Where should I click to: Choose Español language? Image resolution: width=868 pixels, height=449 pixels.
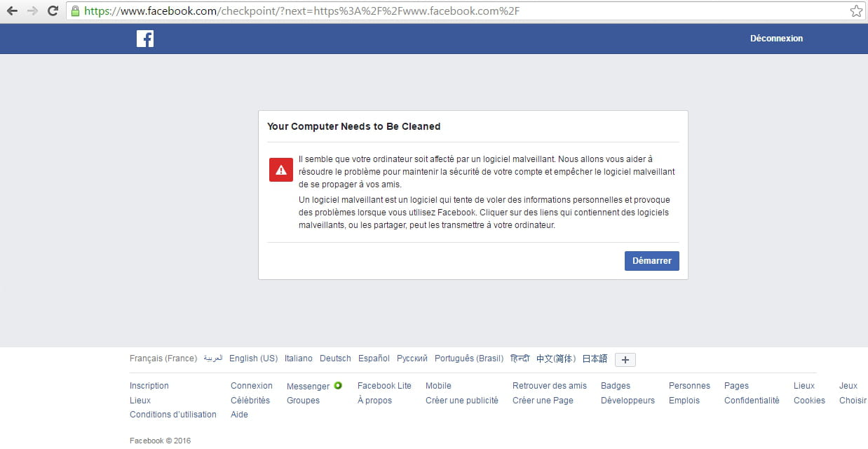(x=374, y=358)
